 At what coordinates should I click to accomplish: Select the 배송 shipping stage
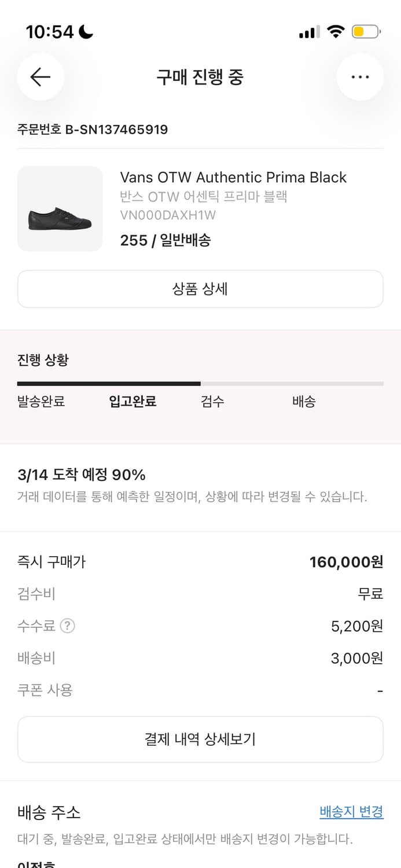(305, 401)
